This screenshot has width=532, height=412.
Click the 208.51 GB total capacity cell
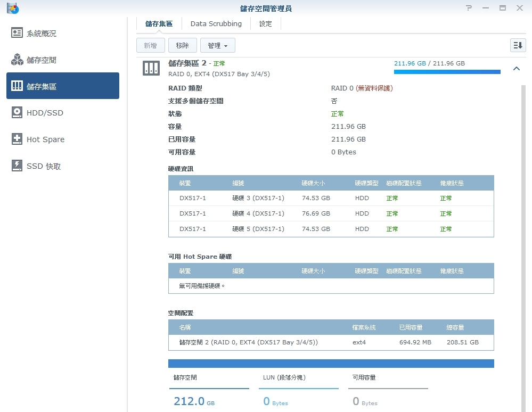click(463, 342)
